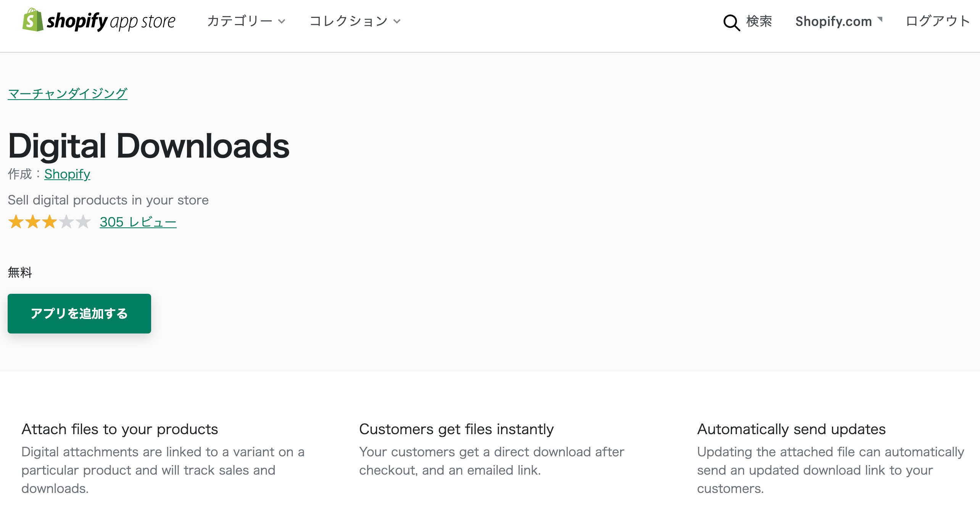Open the カテゴリー dropdown menu
The width and height of the screenshot is (980, 509).
pyautogui.click(x=246, y=21)
